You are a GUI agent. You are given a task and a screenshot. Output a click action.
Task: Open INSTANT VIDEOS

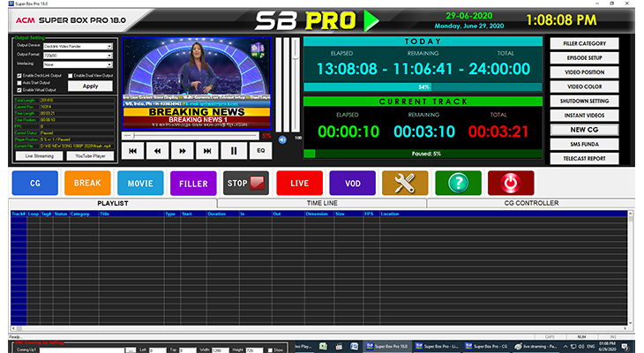pyautogui.click(x=584, y=116)
